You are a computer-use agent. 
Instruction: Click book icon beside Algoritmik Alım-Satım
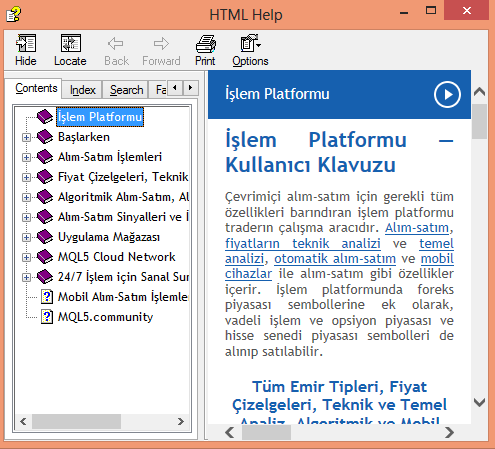pos(45,197)
